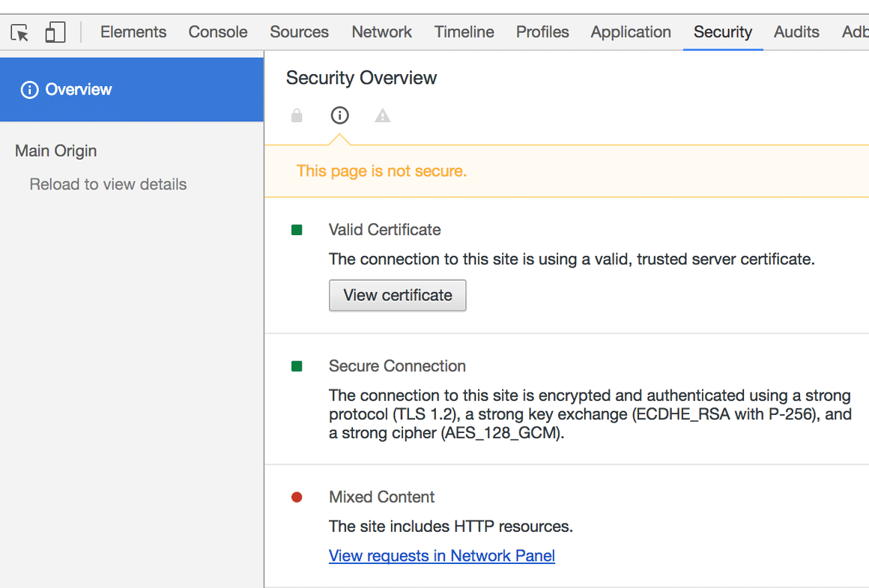Open the Audits tab
The width and height of the screenshot is (869, 588).
[x=796, y=32]
